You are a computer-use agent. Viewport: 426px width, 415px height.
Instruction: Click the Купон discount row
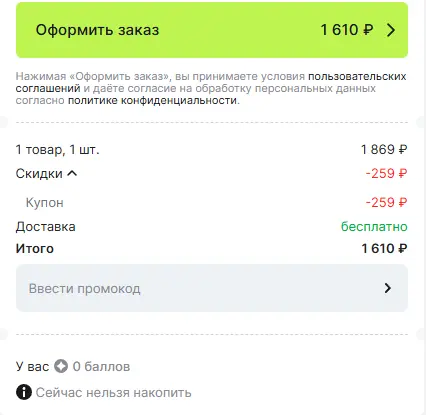tap(212, 203)
